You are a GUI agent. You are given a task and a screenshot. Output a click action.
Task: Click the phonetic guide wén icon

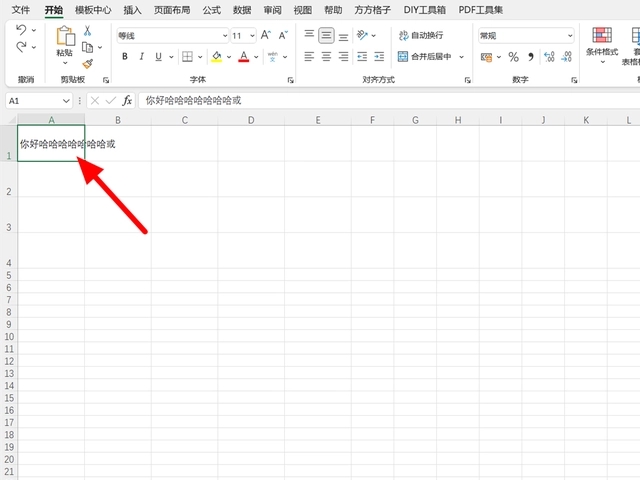coord(273,57)
